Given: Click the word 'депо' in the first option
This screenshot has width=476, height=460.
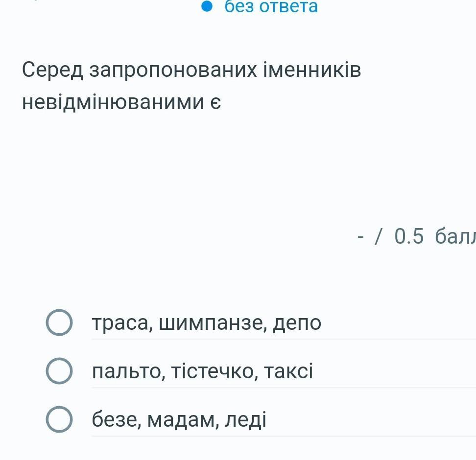Looking at the screenshot, I should 297,323.
